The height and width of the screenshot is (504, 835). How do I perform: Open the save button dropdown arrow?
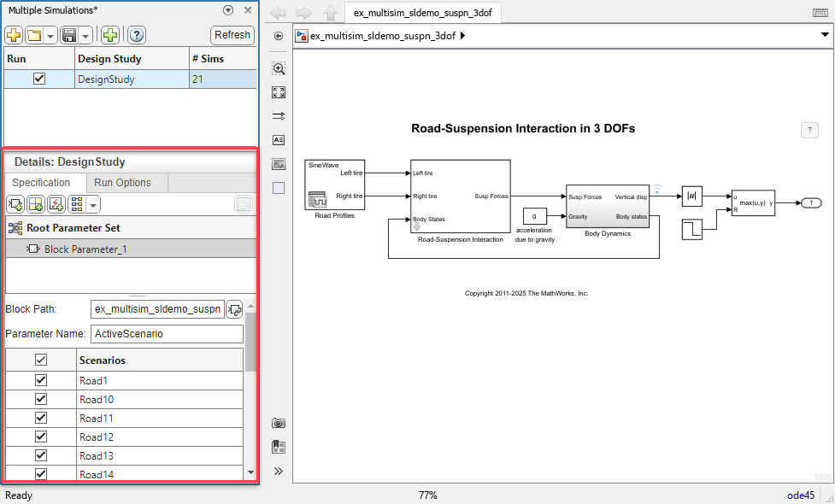click(86, 35)
